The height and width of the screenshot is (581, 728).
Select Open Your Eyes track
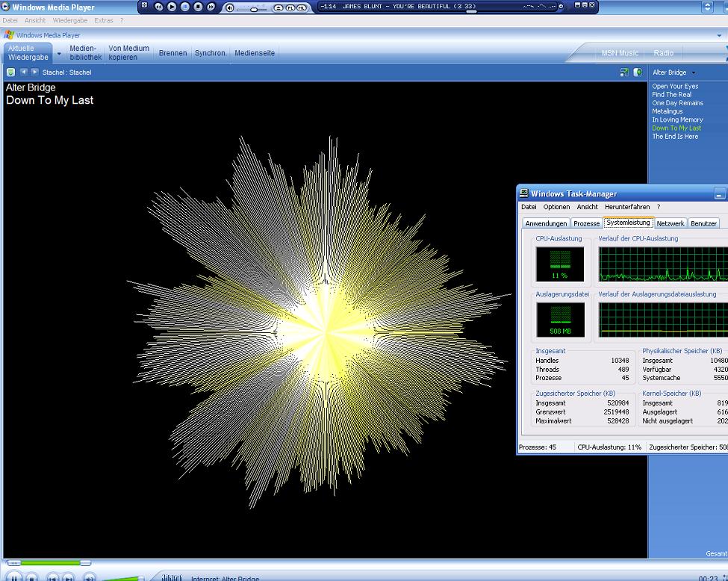[675, 87]
